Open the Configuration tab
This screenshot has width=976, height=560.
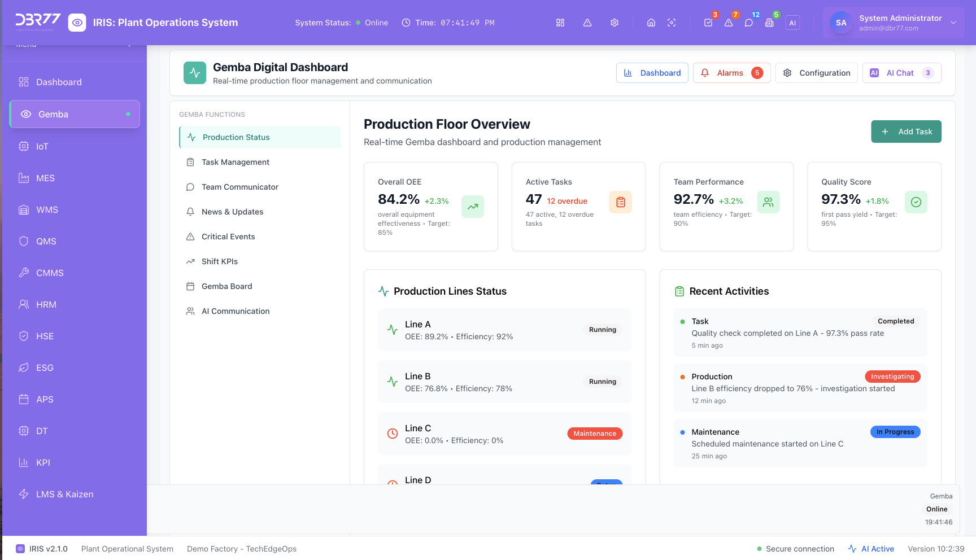(x=816, y=73)
